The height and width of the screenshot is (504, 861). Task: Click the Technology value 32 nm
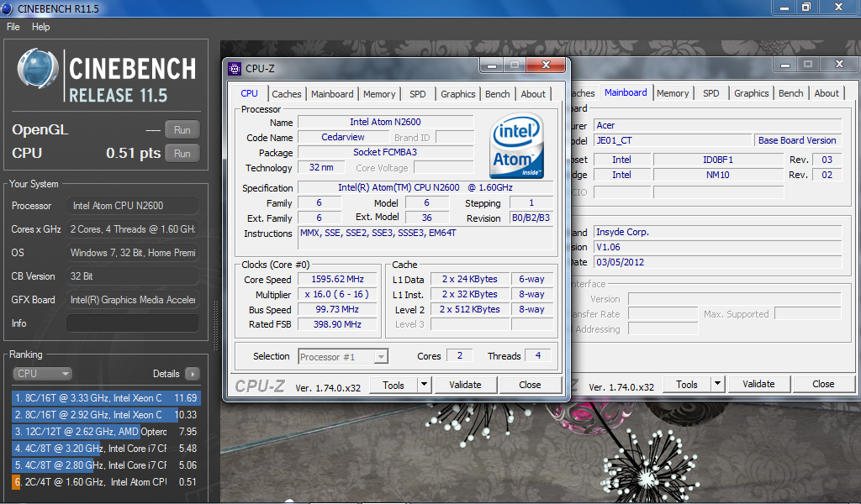click(321, 167)
